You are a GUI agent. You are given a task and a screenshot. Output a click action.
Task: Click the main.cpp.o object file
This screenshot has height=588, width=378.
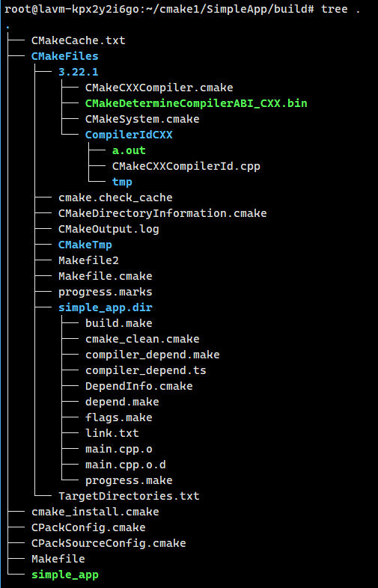point(119,450)
